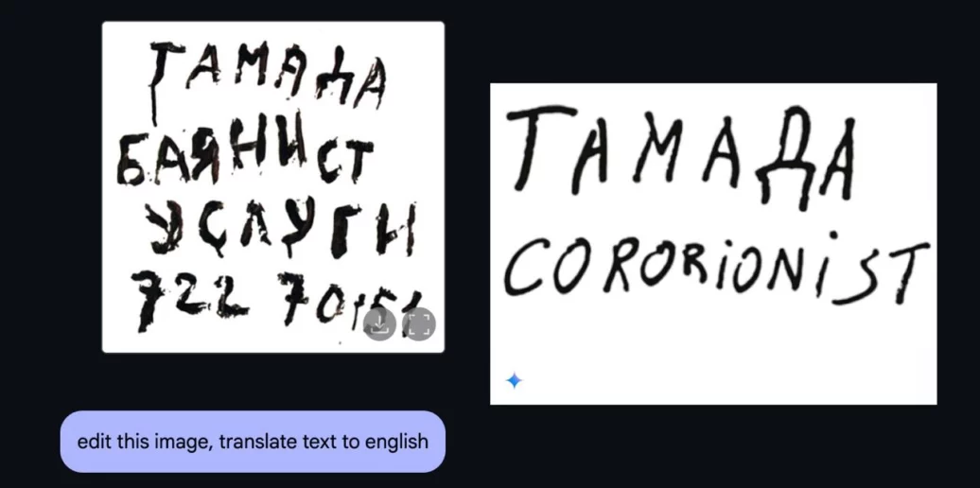Open the generated translated image
Screen dimensions: 980x488
[713, 244]
